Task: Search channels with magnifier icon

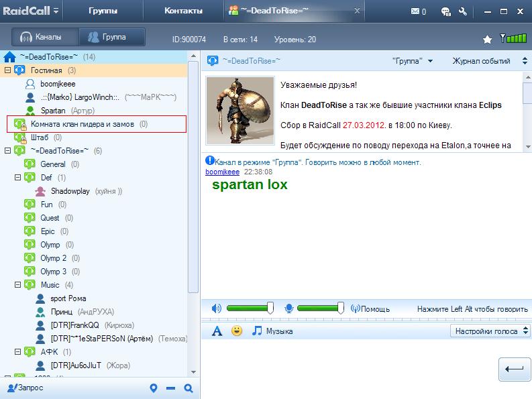Action: tap(189, 388)
